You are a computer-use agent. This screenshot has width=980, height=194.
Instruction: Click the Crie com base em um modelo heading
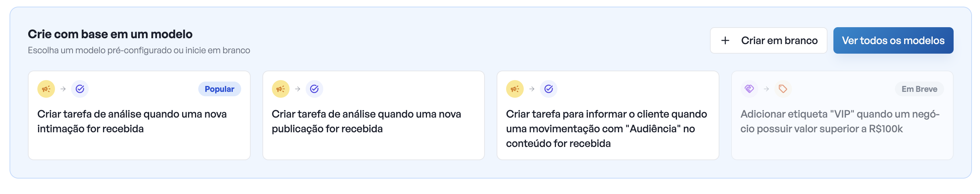[x=110, y=34]
